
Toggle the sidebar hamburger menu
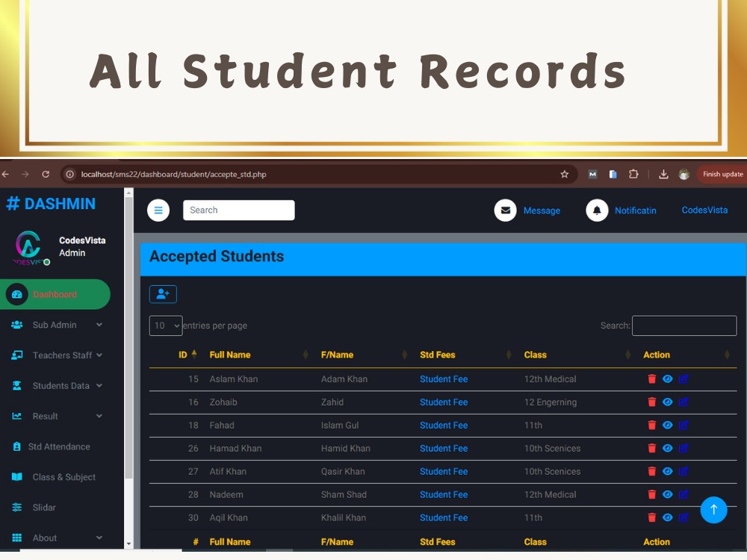[x=158, y=210]
